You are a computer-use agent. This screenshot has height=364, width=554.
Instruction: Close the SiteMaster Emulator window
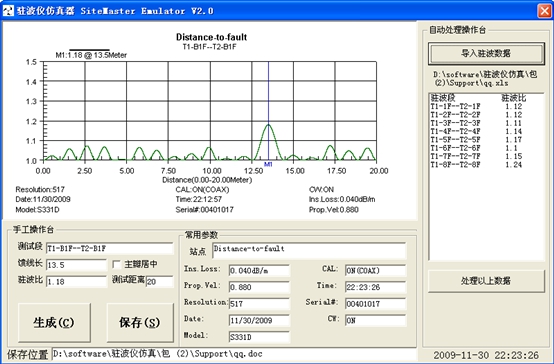pos(544,11)
